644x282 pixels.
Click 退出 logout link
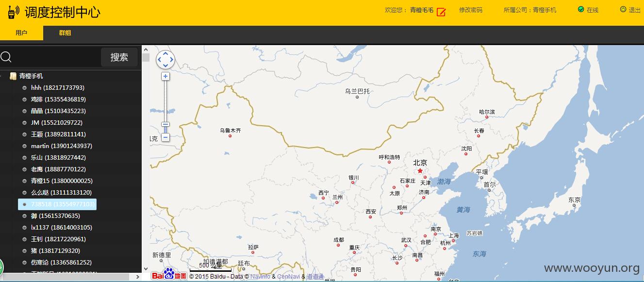coord(635,10)
